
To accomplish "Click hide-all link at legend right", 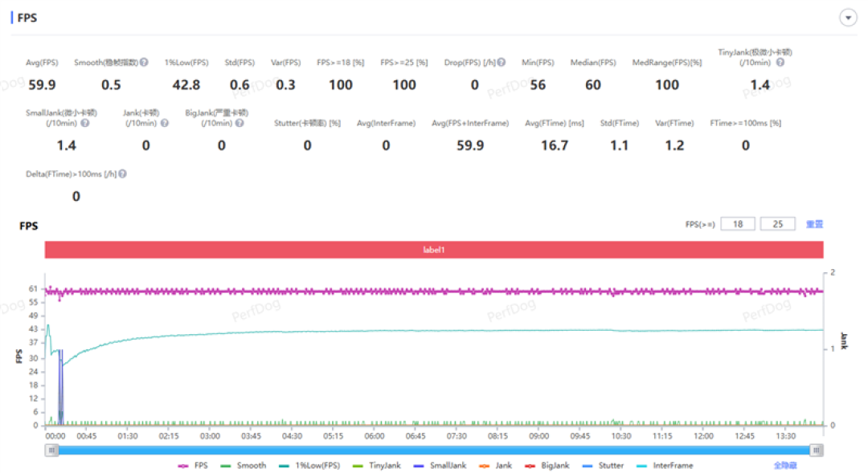I will coord(785,466).
